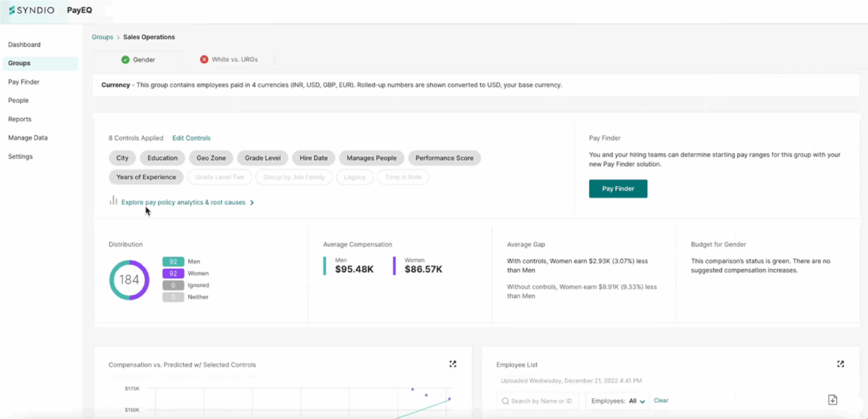Toggle the City control chip
Screen dimensions: 868x419
pos(122,158)
